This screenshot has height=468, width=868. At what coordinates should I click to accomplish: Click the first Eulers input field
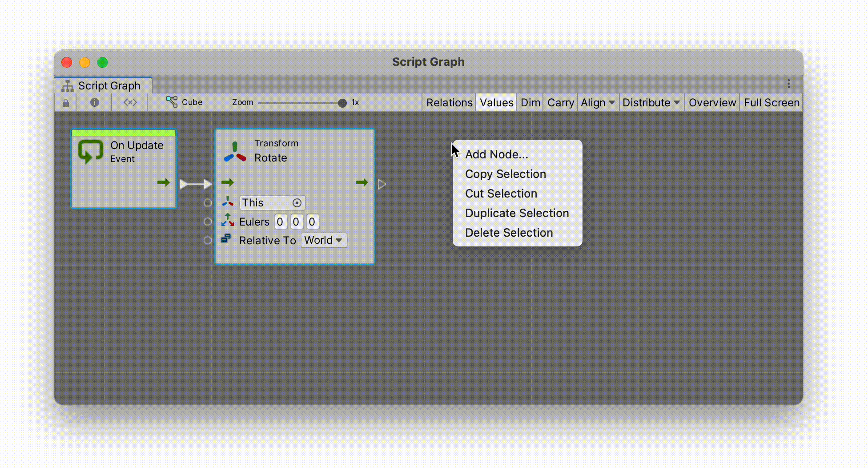pyautogui.click(x=280, y=221)
